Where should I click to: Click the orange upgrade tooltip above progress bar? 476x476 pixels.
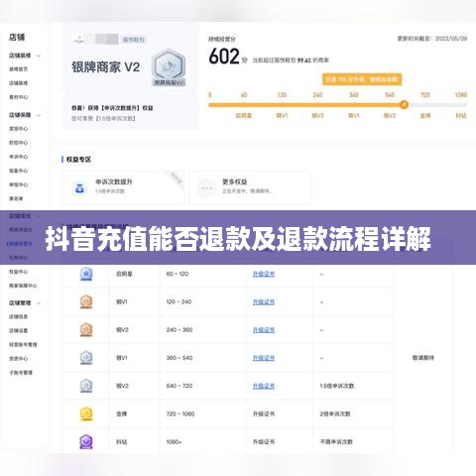click(362, 79)
